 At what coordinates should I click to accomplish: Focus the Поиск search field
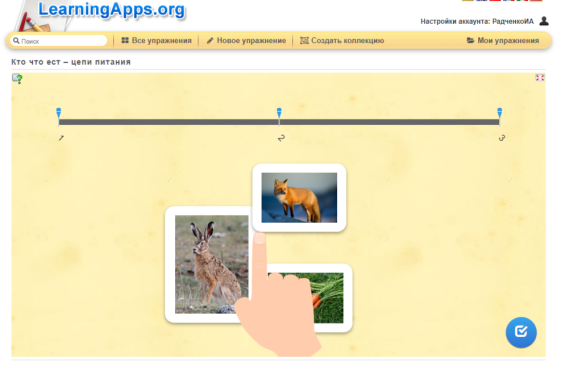pos(59,41)
